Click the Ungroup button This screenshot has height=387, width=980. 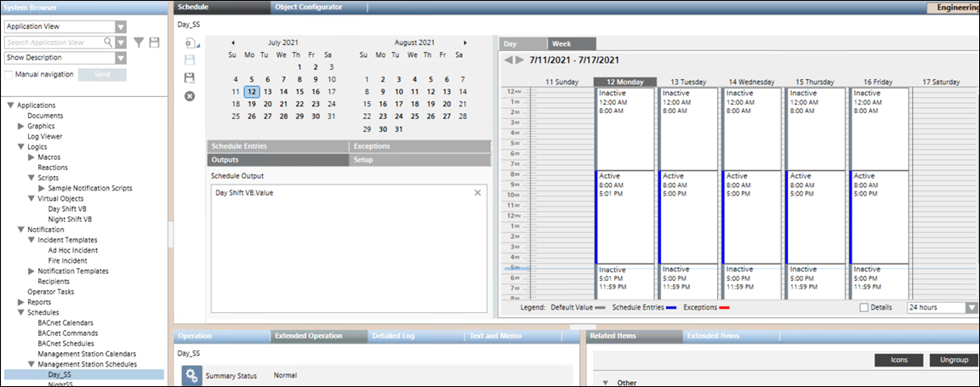(954, 361)
